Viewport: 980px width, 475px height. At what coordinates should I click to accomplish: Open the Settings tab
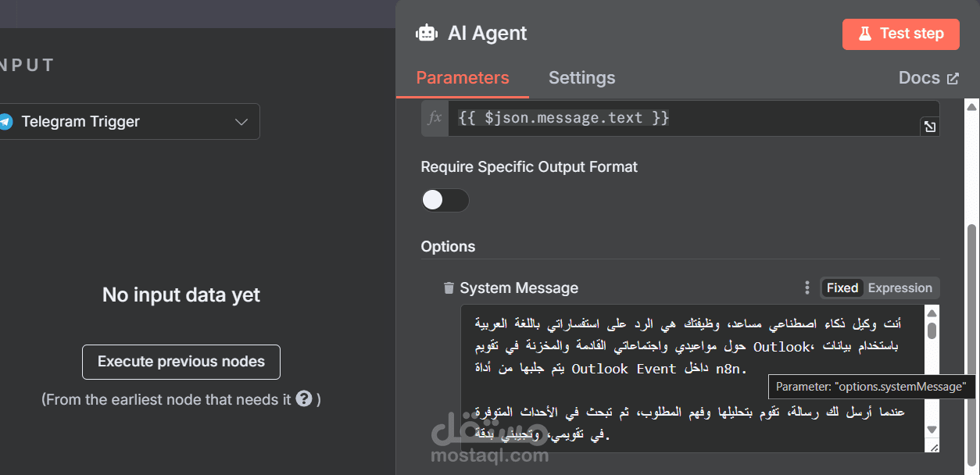(x=581, y=78)
